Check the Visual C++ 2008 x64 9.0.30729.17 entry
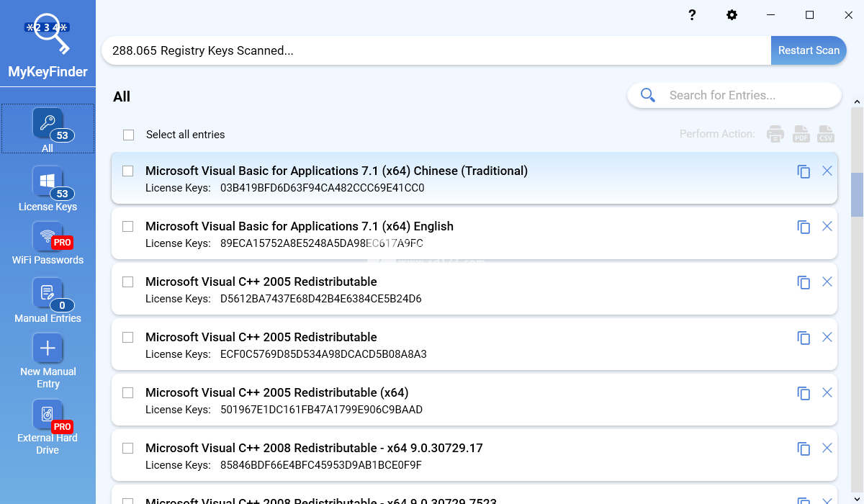 click(128, 448)
